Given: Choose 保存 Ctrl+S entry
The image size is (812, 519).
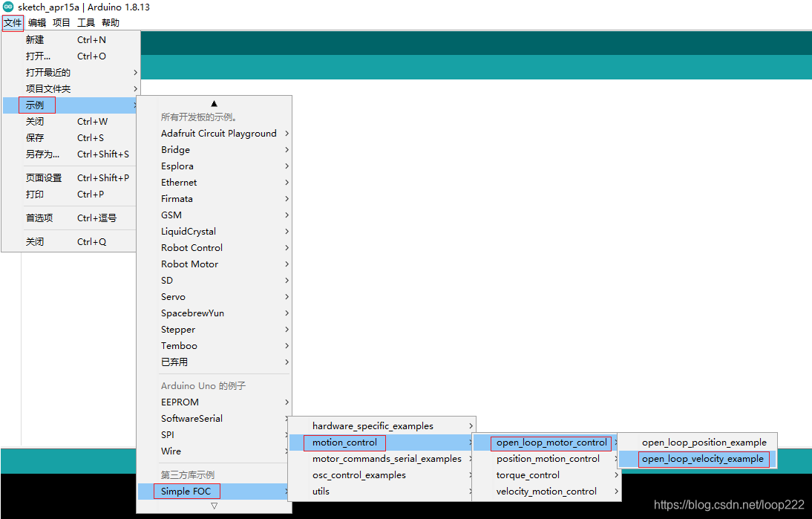Looking at the screenshot, I should click(71, 138).
